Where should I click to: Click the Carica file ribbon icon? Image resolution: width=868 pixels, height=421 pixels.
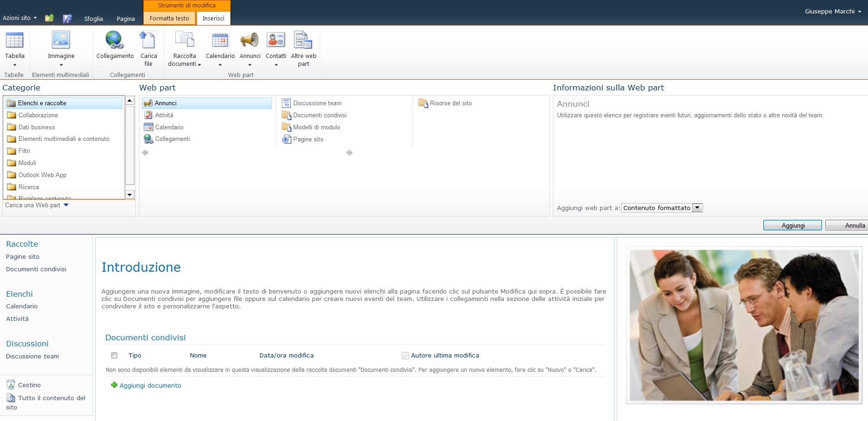[148, 40]
